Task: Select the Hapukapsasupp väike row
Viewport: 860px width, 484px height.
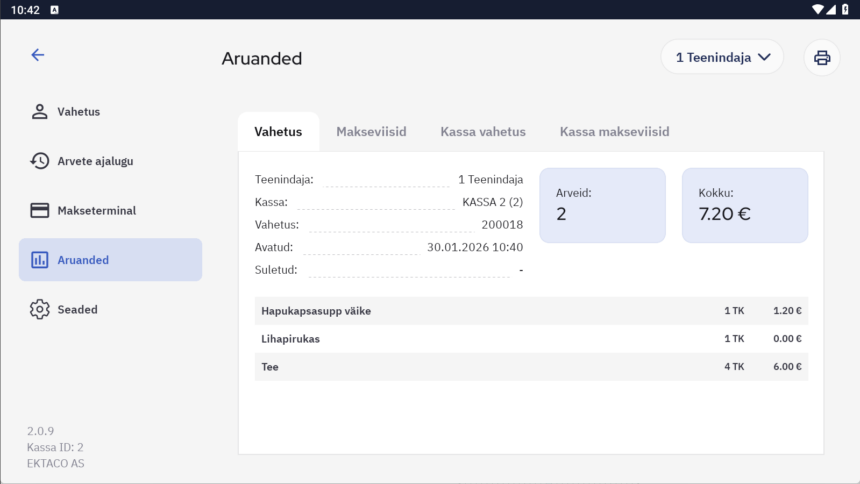Action: coord(531,311)
